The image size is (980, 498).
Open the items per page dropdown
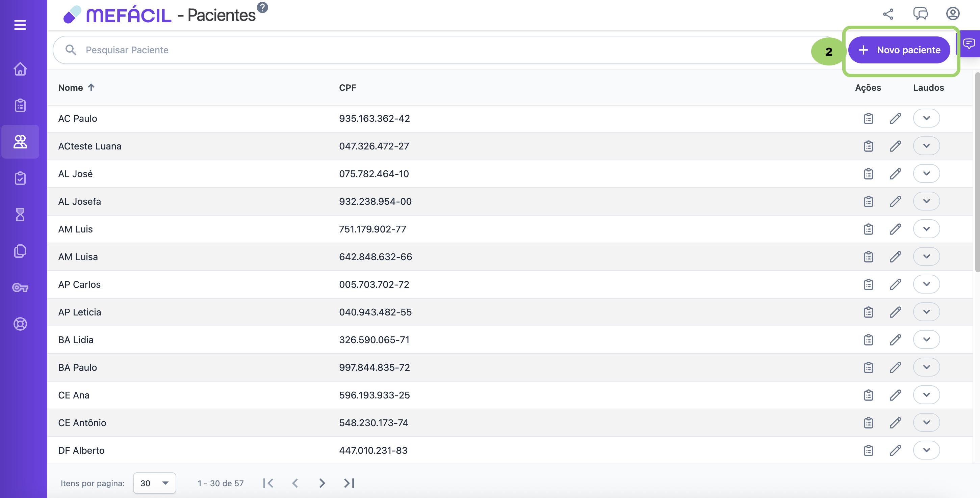[154, 483]
